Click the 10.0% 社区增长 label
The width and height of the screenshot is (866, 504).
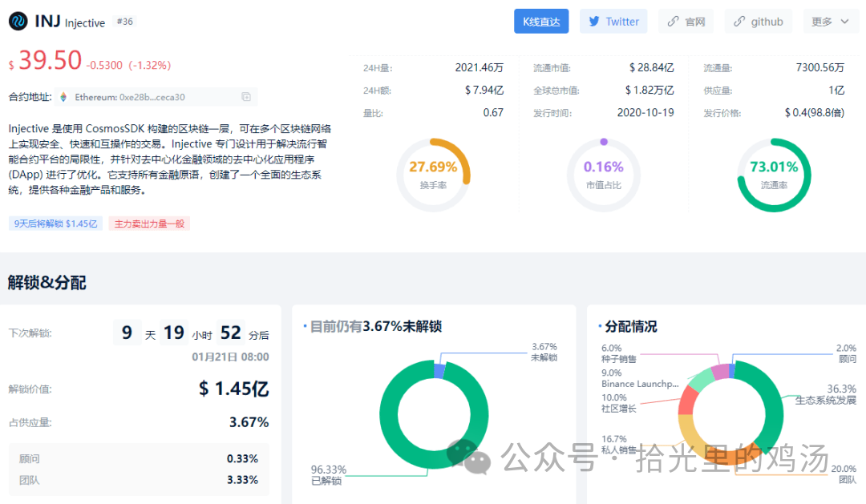[x=618, y=403]
